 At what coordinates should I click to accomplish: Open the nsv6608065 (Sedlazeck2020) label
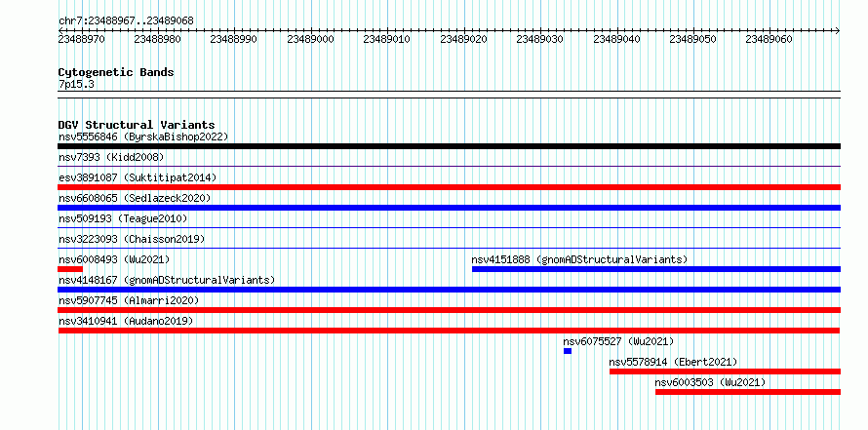tap(135, 198)
